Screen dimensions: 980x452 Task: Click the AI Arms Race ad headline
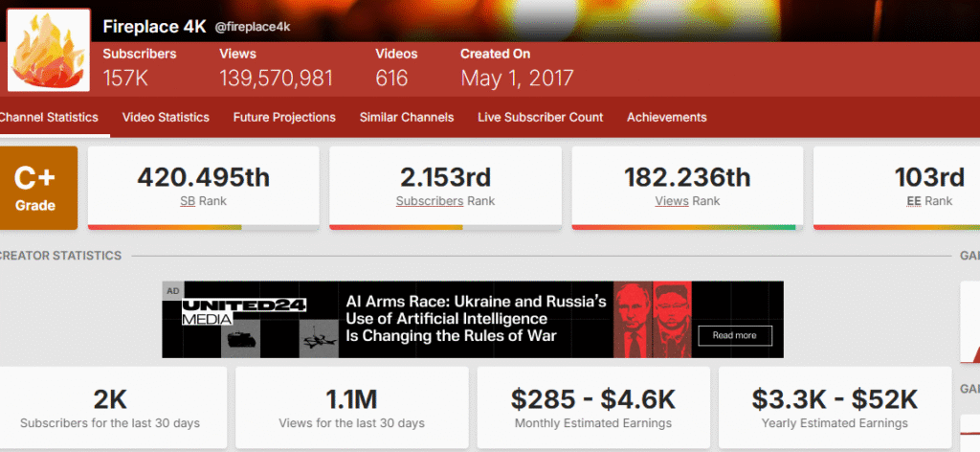[x=476, y=319]
